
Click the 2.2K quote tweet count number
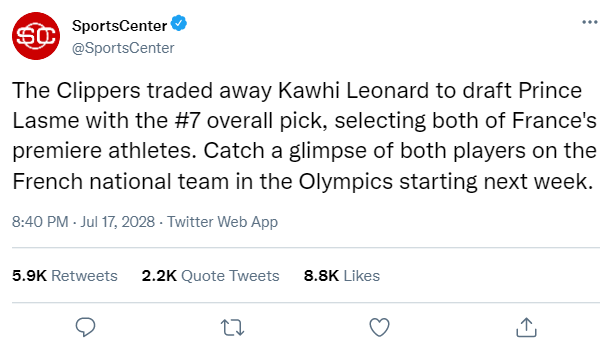159,276
